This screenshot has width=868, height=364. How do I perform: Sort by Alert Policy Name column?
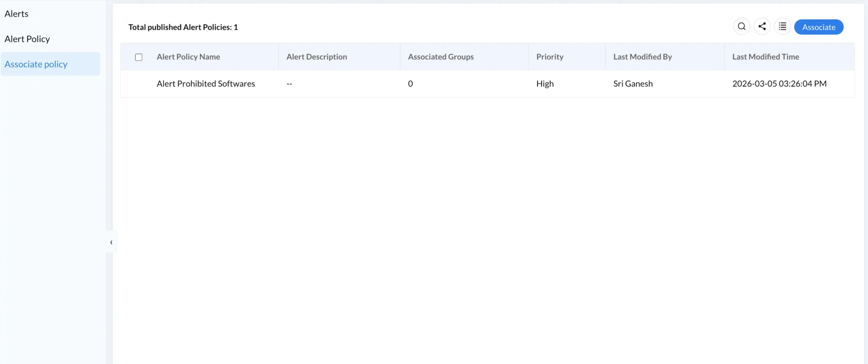point(188,57)
